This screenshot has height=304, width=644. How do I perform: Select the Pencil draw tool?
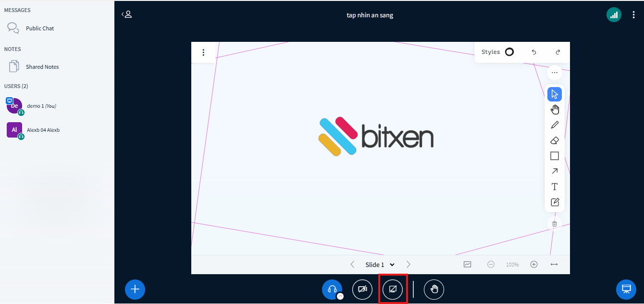(555, 125)
